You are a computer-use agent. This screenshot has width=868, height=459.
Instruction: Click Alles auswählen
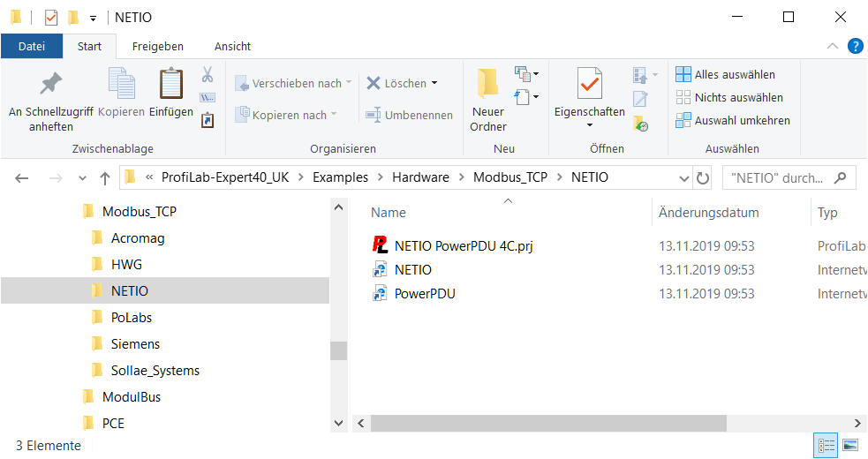coord(725,74)
